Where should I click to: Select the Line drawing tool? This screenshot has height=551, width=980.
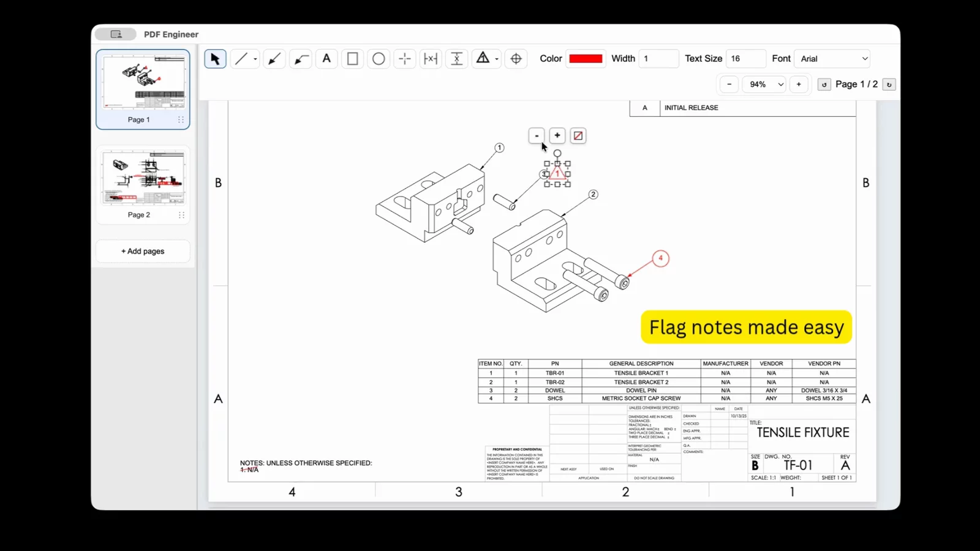[241, 59]
